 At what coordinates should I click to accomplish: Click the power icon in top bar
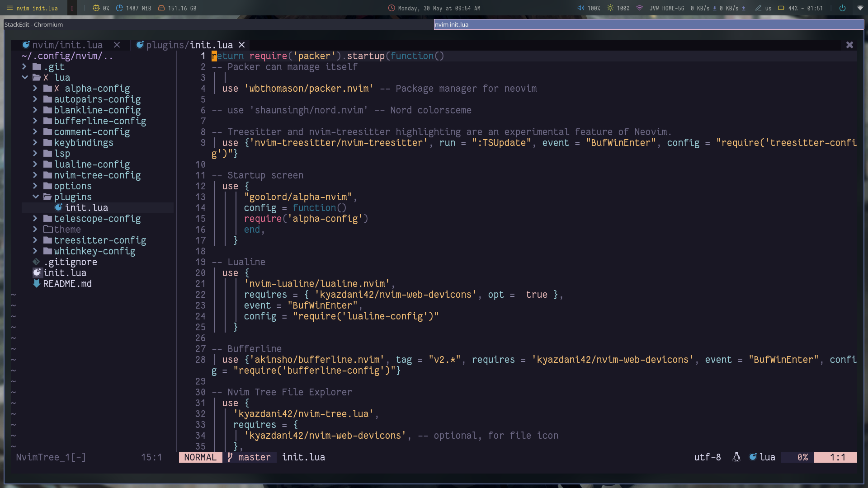click(842, 8)
